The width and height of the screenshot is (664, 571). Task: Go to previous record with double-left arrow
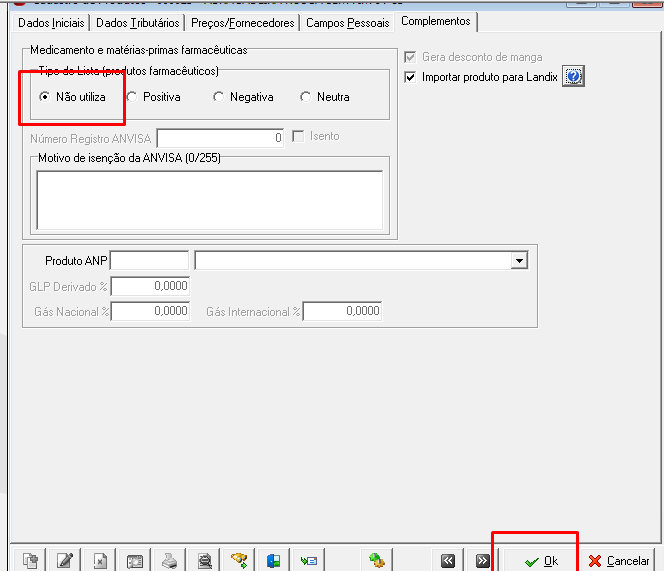(448, 560)
